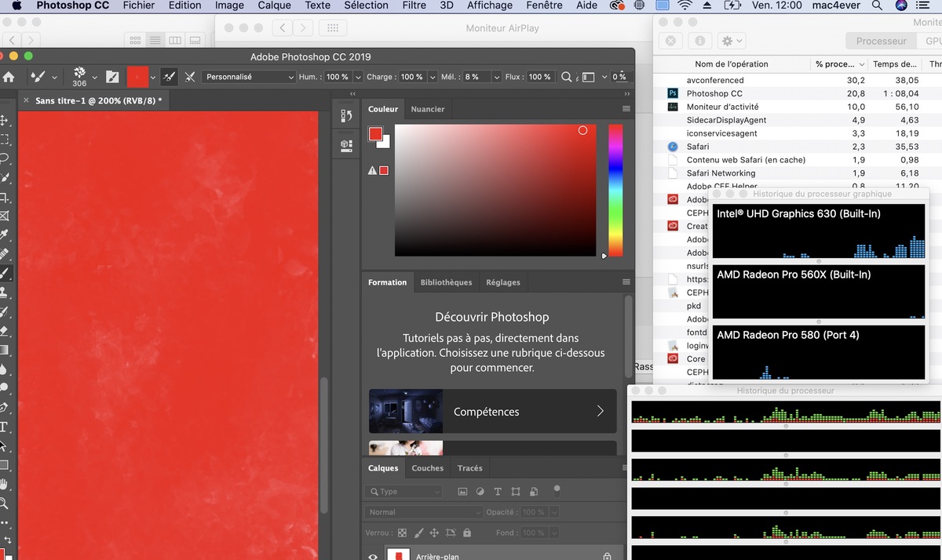
Task: Hide the Arrière-plan layer with the eye
Action: 373,556
